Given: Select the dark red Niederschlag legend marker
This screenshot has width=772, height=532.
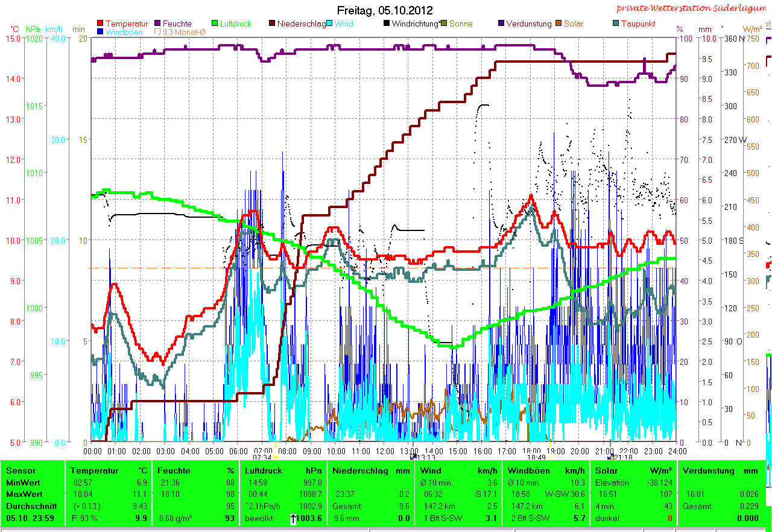Looking at the screenshot, I should (272, 24).
